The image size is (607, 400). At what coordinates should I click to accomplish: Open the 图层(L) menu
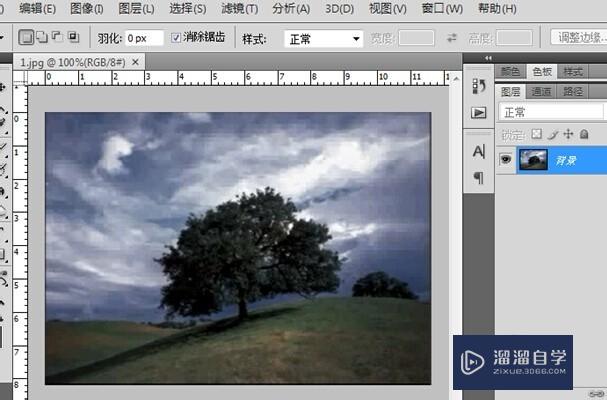(x=136, y=9)
